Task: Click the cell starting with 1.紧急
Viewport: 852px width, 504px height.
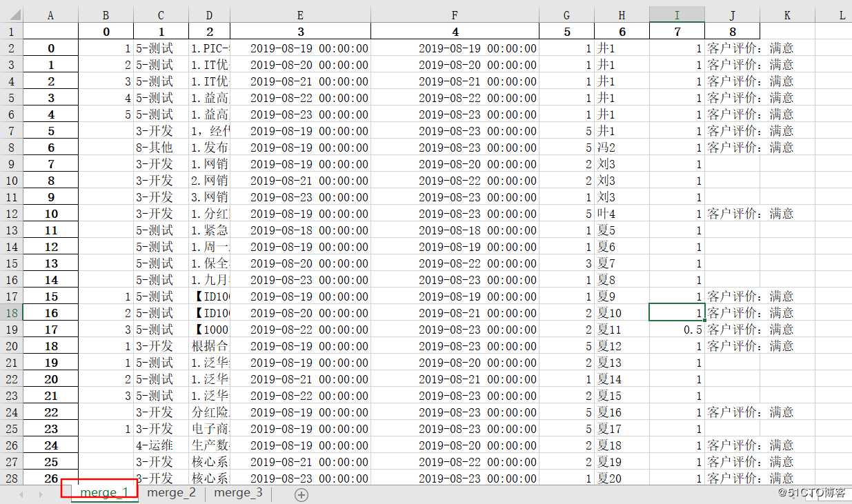Action: point(210,230)
